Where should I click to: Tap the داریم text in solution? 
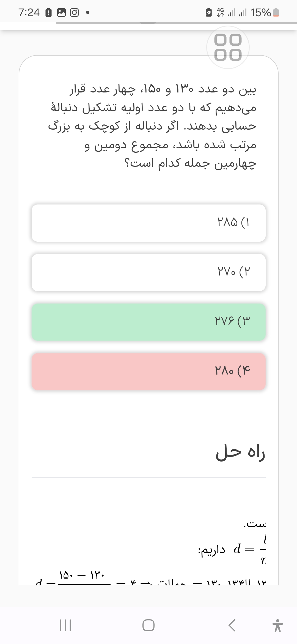[x=212, y=550]
